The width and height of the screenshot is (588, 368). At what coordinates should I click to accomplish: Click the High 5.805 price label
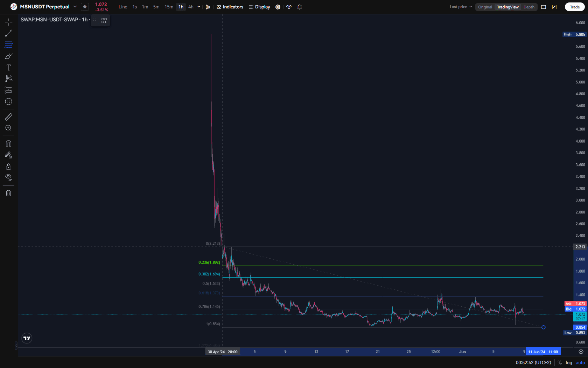point(574,34)
